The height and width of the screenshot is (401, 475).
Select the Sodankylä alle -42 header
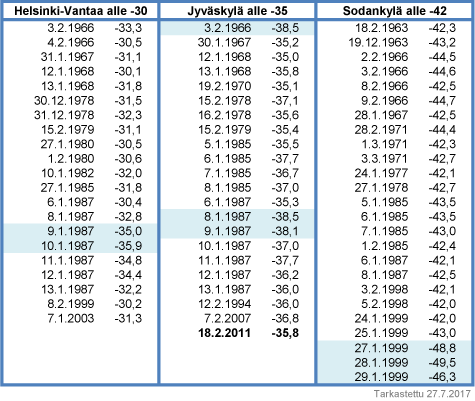coord(394,11)
